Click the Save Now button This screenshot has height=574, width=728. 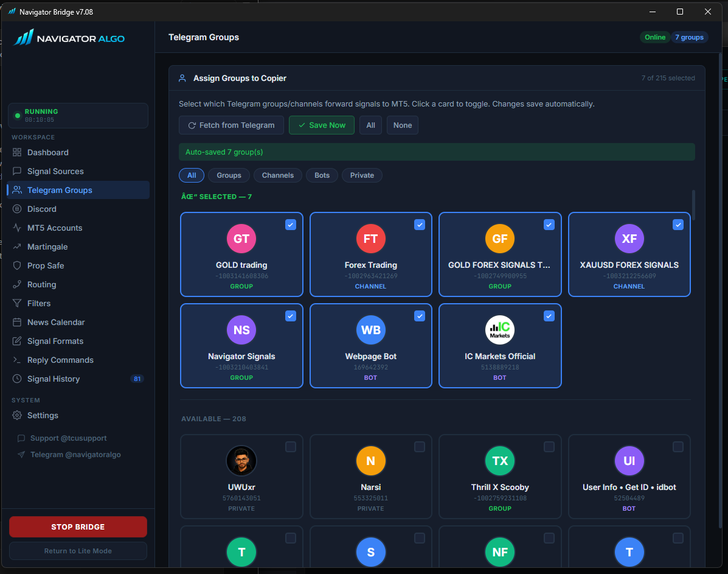tap(321, 125)
